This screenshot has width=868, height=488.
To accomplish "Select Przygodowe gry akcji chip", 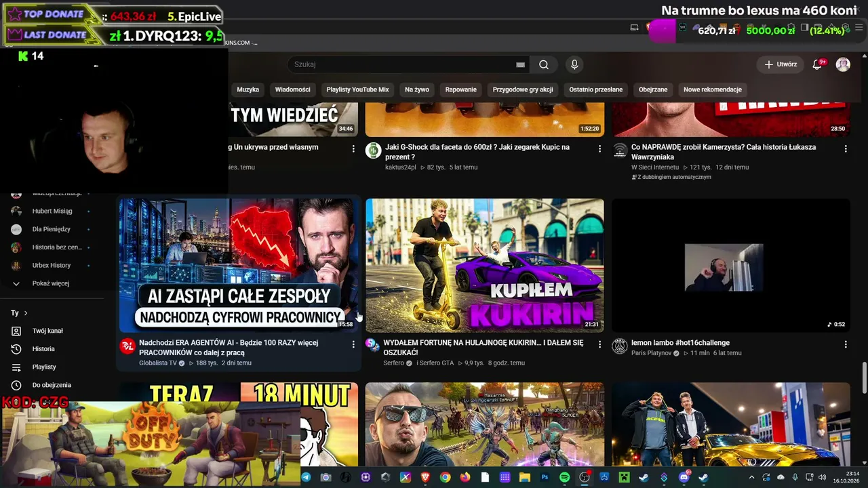I will [x=523, y=89].
